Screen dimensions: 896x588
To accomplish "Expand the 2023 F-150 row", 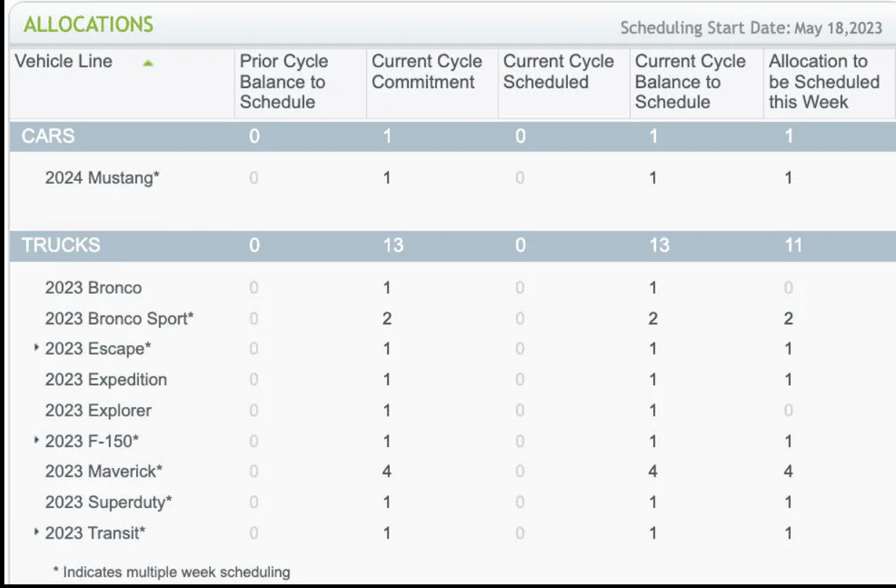I will click(36, 440).
